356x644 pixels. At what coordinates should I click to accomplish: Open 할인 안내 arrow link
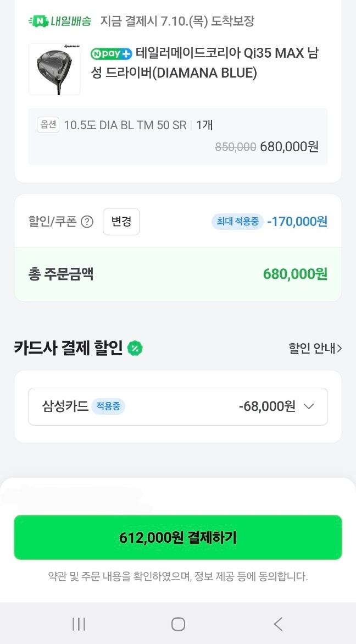[315, 348]
